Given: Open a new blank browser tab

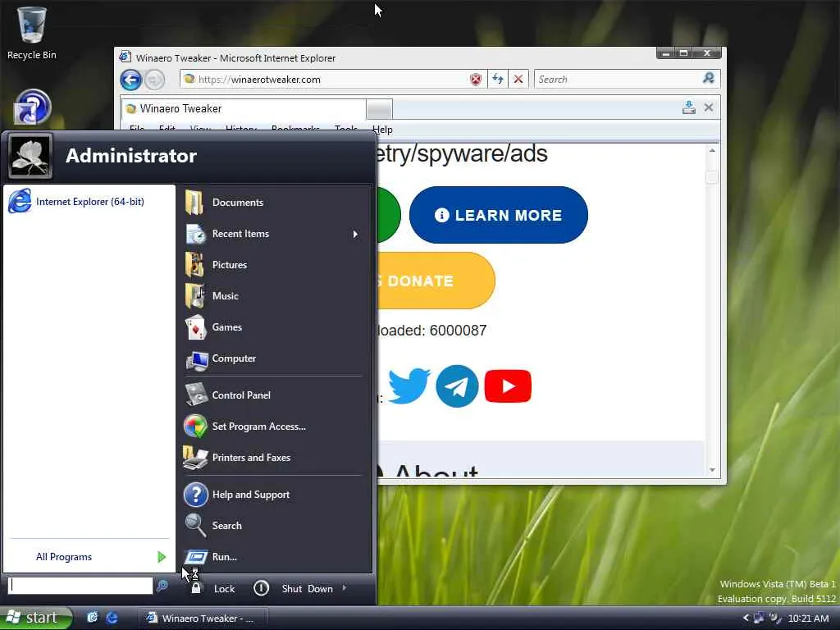Looking at the screenshot, I should click(x=379, y=109).
